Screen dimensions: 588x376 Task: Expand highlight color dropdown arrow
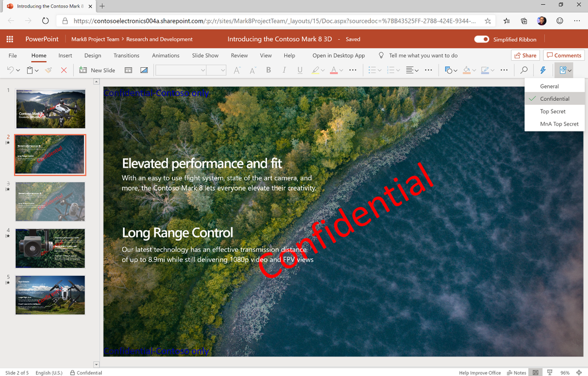(323, 70)
